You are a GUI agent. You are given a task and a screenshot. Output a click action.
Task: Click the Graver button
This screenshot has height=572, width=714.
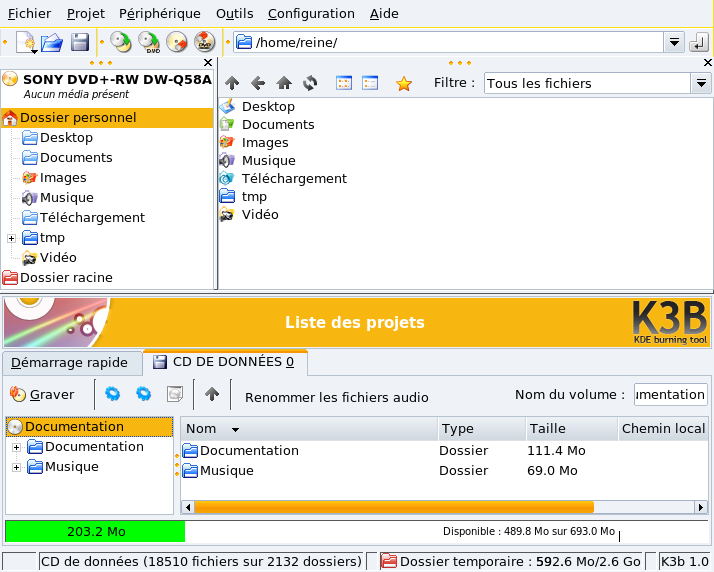42,395
